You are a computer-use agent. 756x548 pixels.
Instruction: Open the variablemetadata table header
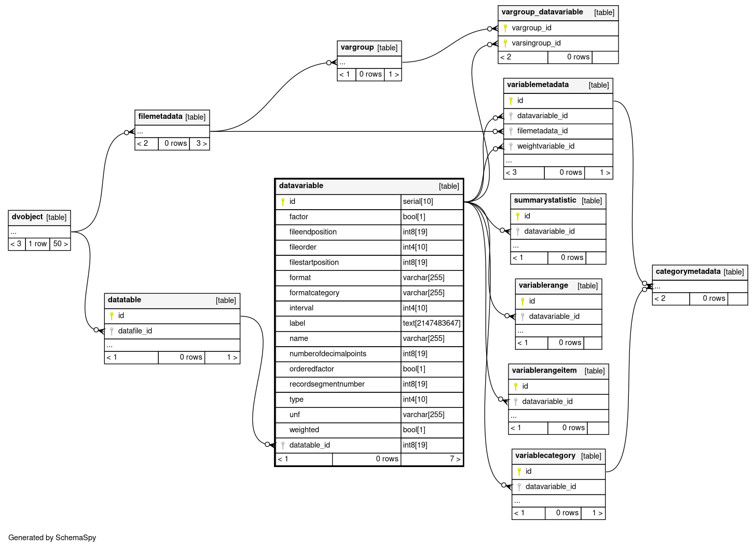pos(538,85)
